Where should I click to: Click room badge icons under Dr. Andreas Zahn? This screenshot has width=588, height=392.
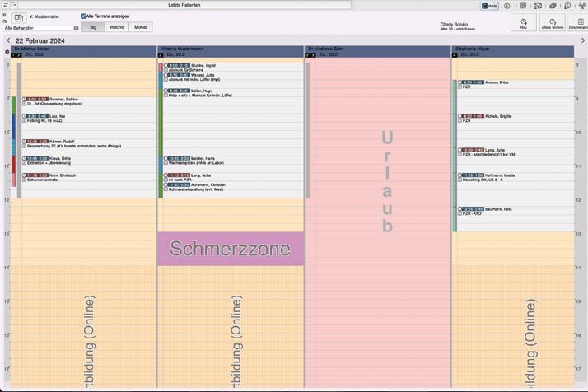click(310, 55)
